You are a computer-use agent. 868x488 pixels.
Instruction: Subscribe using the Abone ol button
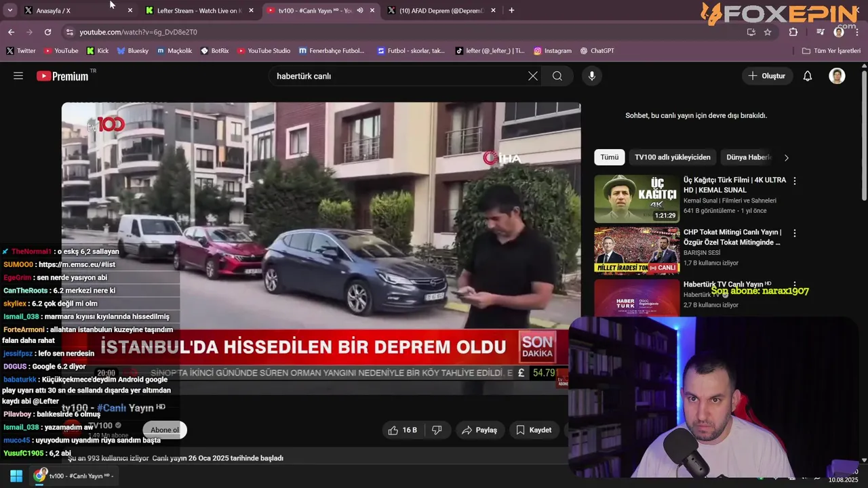[165, 430]
